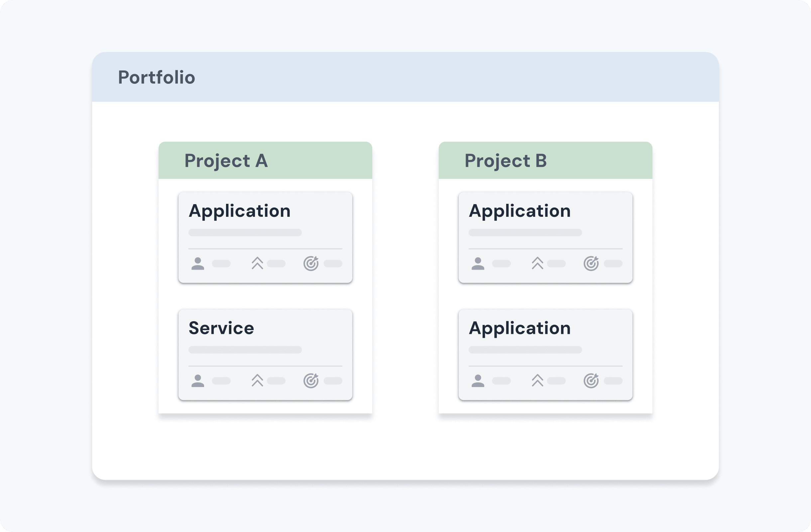The width and height of the screenshot is (811, 532).
Task: Click target goal icon in Service card
Action: (x=311, y=381)
